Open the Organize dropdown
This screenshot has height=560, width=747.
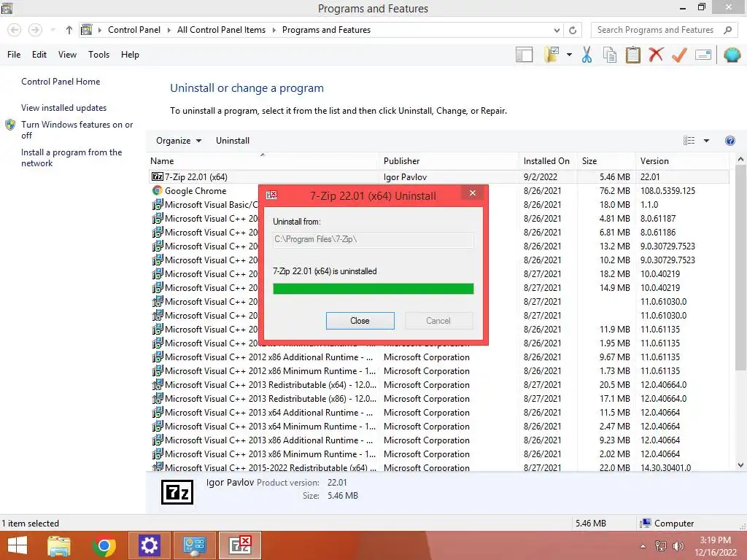tap(179, 141)
